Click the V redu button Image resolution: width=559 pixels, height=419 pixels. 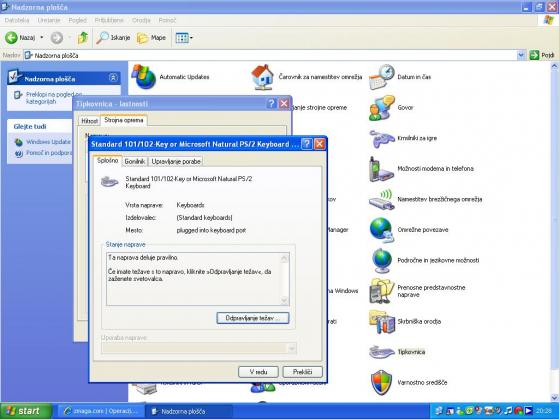click(x=258, y=372)
